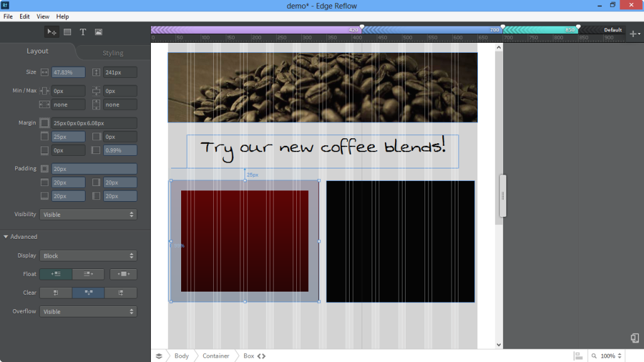Screen dimensions: 644x362
Task: Click the min-height icon in the Min / Max row
Action: coord(96,90)
